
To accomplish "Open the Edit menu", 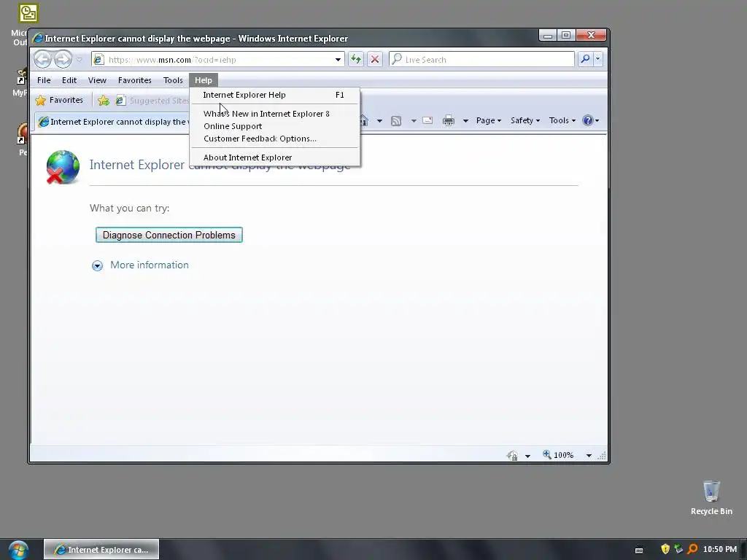I will [69, 80].
